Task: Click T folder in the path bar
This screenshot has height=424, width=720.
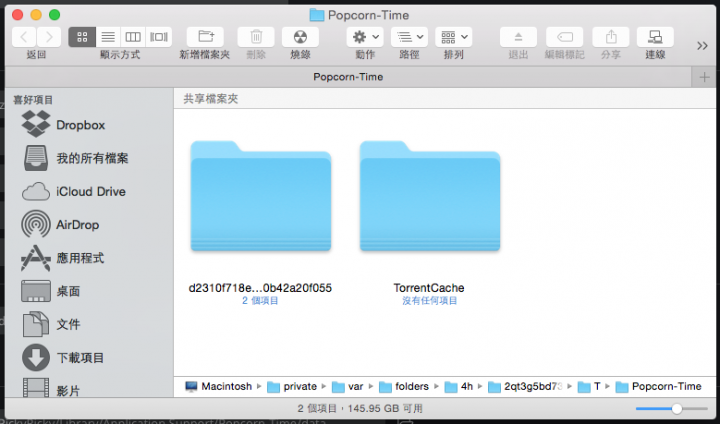Action: click(589, 386)
